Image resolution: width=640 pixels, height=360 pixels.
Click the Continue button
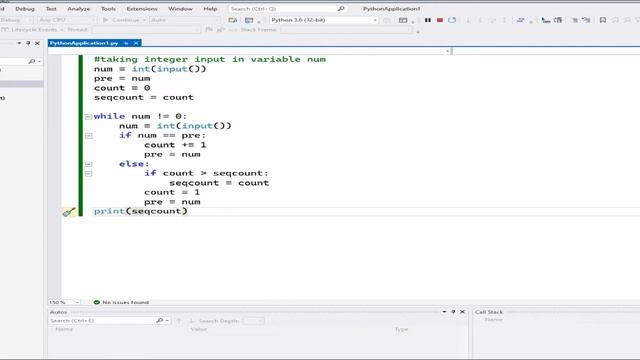click(122, 20)
